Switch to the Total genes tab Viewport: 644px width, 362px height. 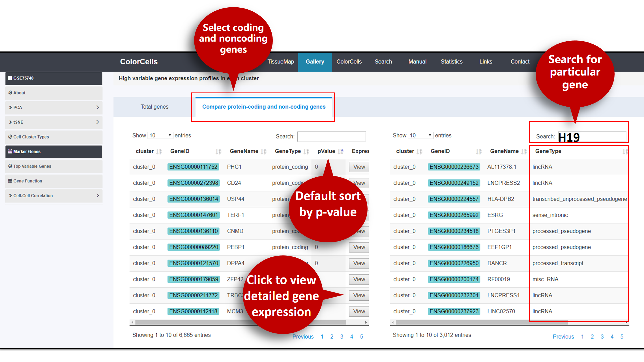click(x=154, y=107)
